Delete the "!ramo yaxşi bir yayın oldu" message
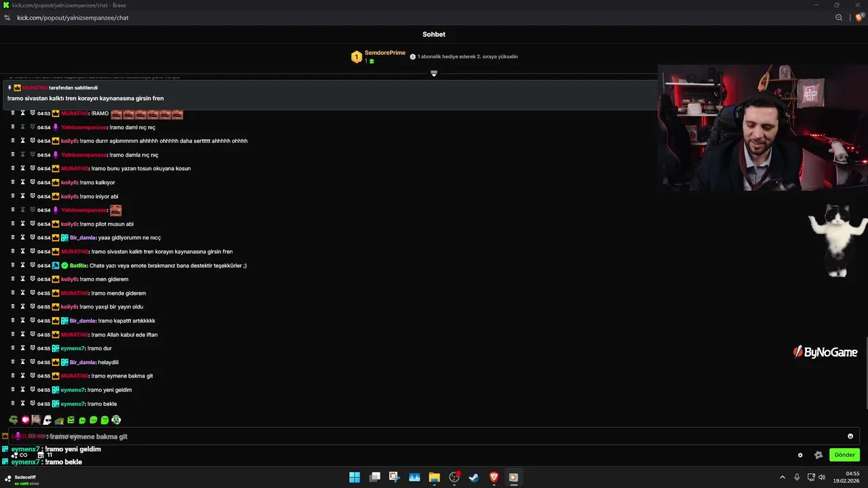The image size is (868, 488). tap(12, 306)
